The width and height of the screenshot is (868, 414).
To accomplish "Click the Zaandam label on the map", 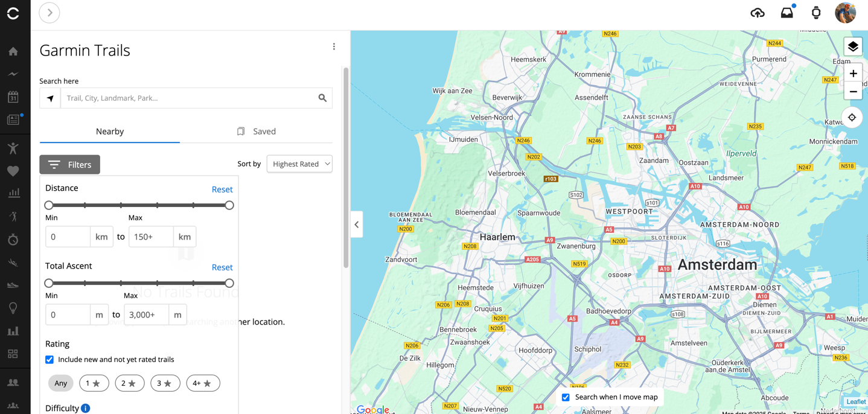I will click(654, 161).
